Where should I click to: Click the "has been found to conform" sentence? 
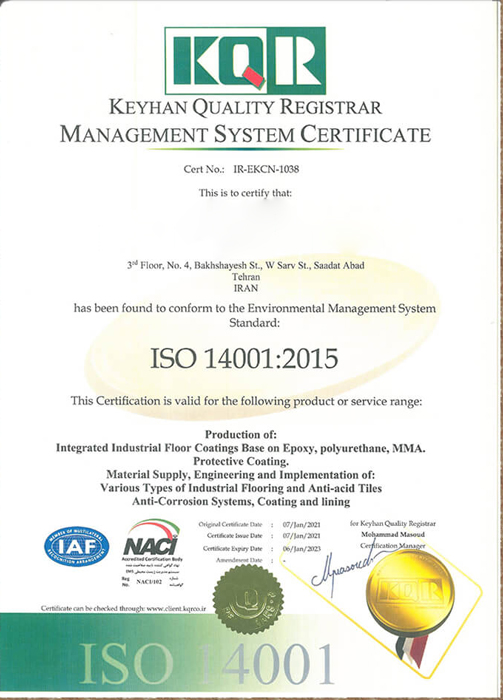[254, 315]
